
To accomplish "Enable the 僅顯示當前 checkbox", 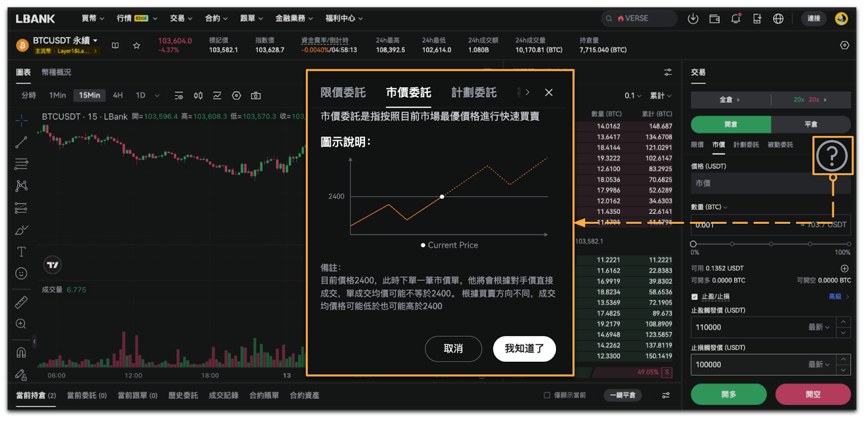I will 547,395.
